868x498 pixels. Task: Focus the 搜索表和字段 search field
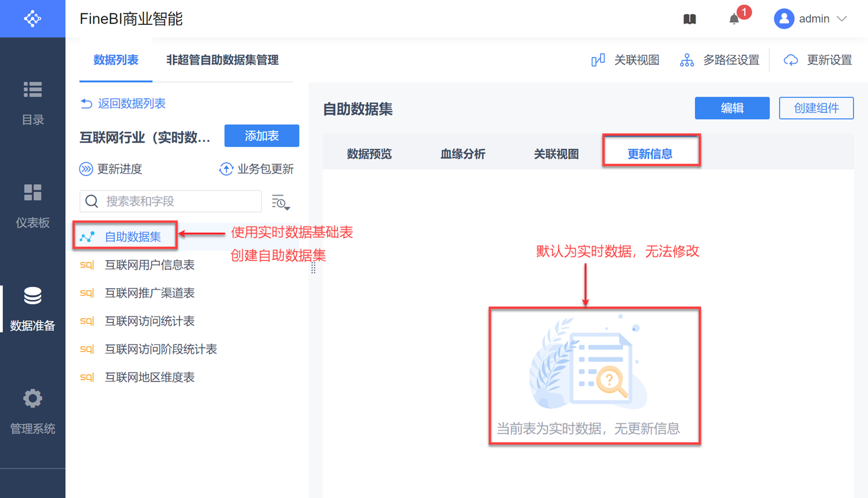click(x=171, y=202)
